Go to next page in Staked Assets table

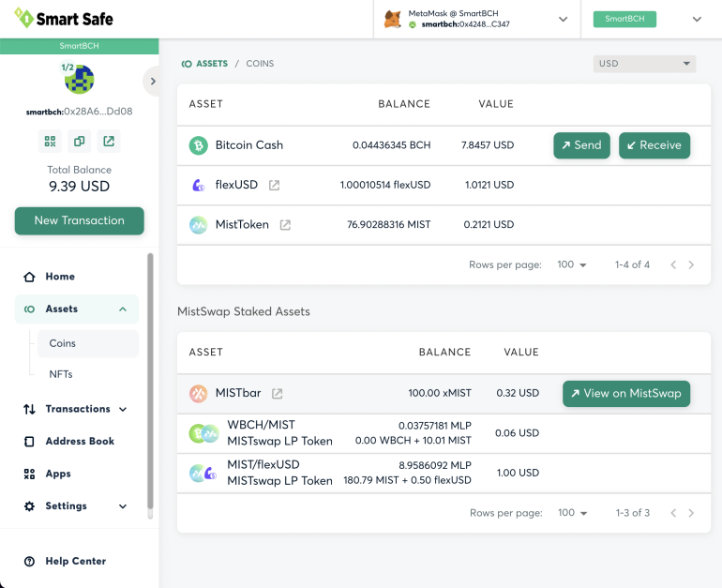tap(691, 513)
